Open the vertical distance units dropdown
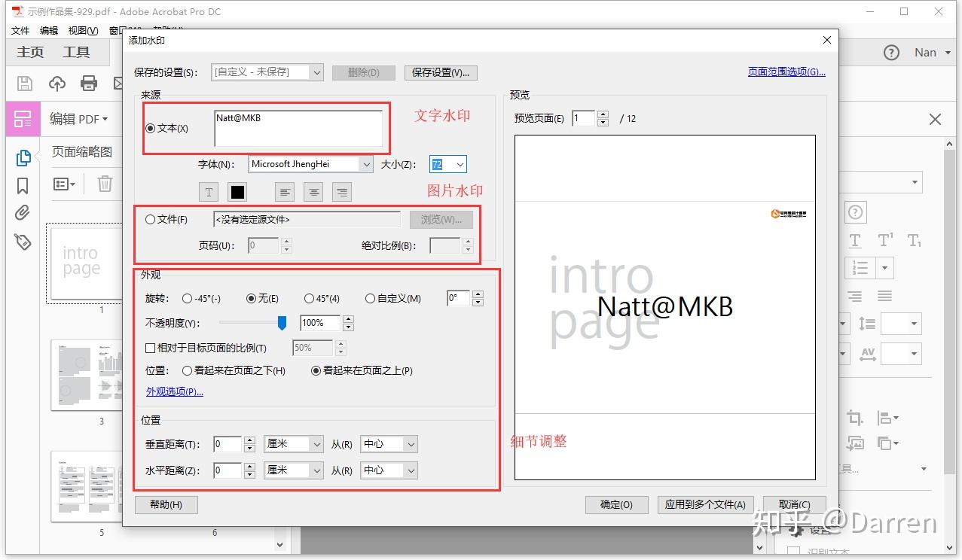962x560 pixels. [292, 444]
